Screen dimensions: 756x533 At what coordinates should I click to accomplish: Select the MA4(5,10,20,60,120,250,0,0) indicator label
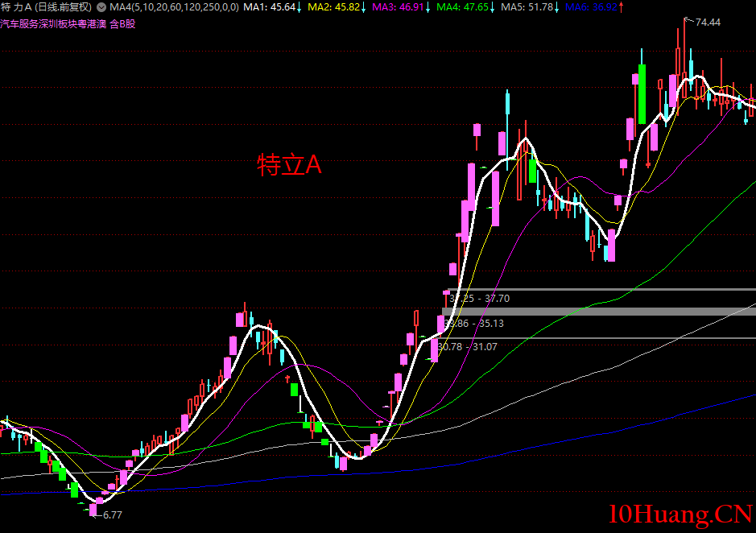[174, 7]
